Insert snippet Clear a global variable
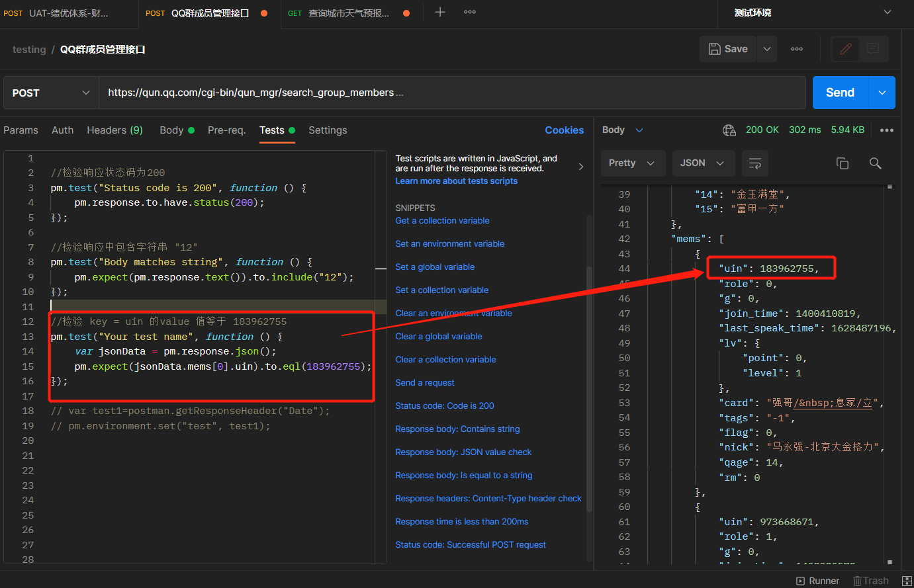Screen dimensions: 914x588 pyautogui.click(x=439, y=337)
